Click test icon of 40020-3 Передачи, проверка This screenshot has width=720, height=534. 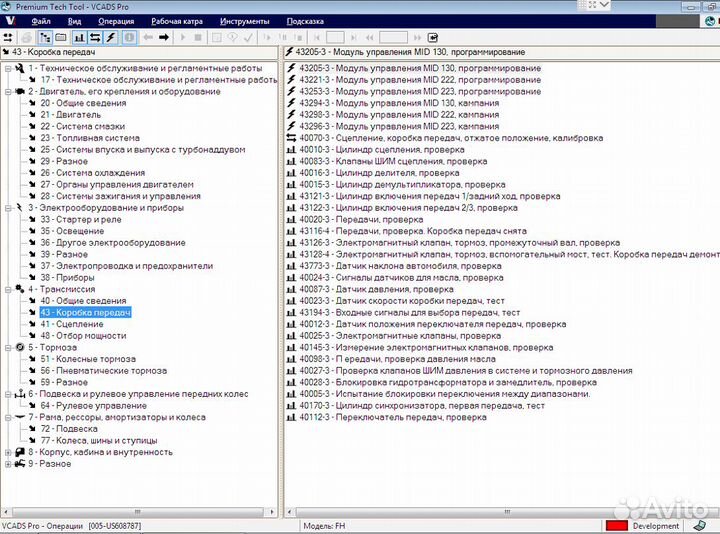291,219
